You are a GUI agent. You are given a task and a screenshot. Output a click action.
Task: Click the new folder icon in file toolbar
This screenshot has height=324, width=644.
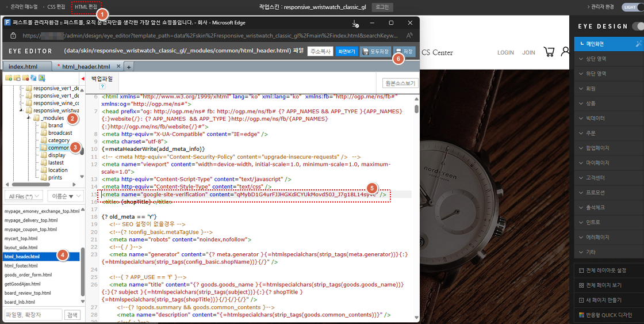8,78
